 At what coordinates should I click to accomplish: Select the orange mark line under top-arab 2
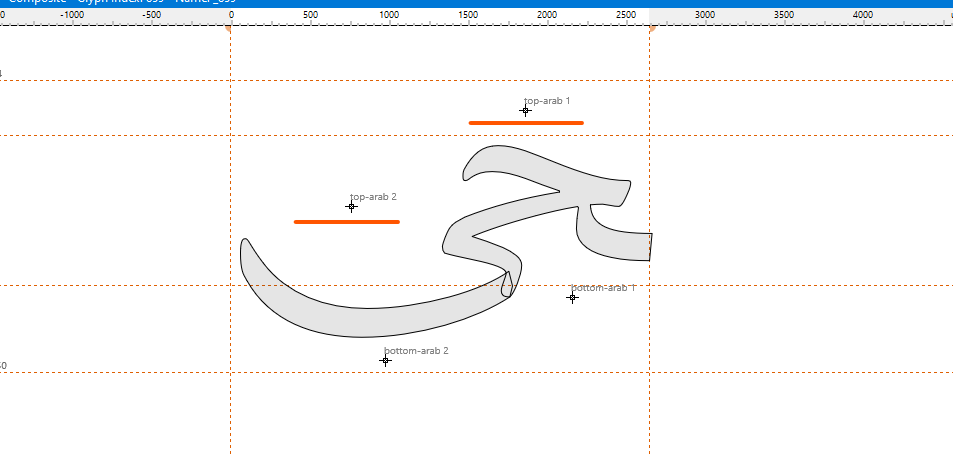(x=346, y=222)
